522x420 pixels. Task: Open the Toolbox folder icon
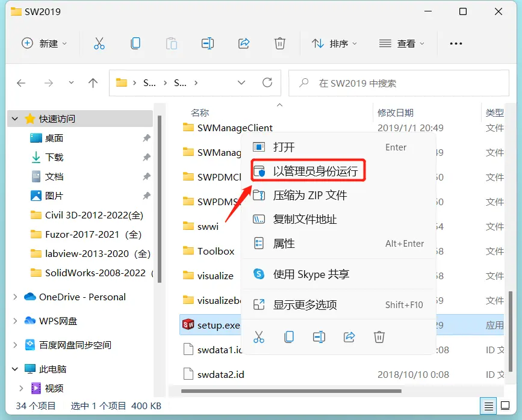click(188, 250)
